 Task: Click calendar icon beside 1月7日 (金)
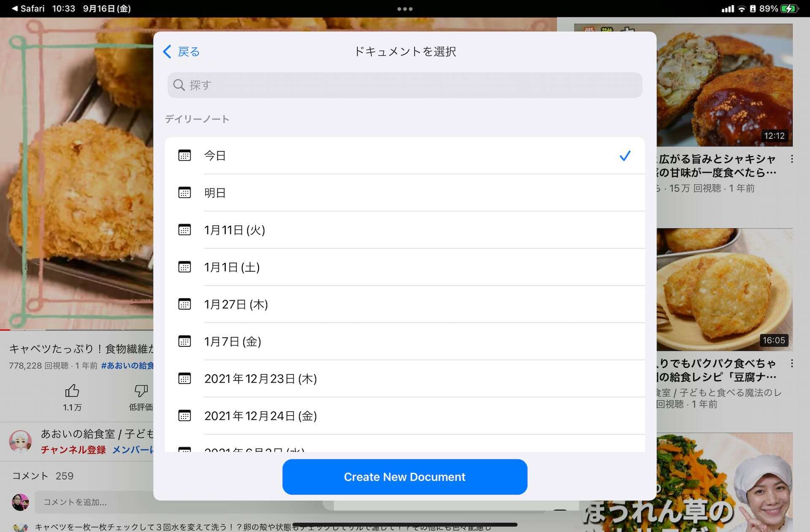pyautogui.click(x=184, y=341)
